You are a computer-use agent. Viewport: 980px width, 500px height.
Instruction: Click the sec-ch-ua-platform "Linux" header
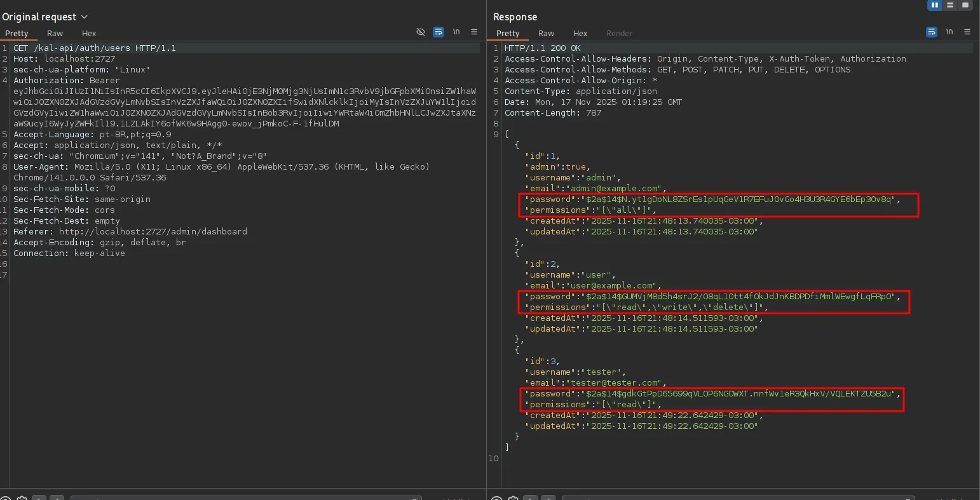pos(81,70)
